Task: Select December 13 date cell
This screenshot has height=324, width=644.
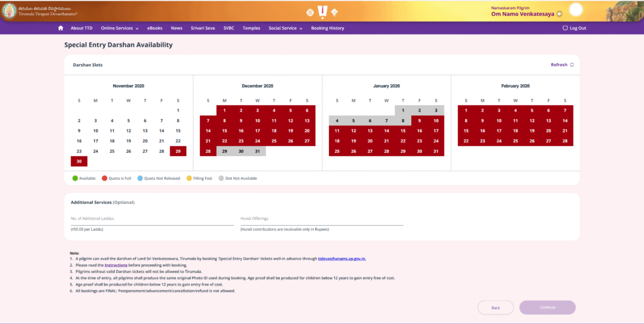Action: pos(307,121)
